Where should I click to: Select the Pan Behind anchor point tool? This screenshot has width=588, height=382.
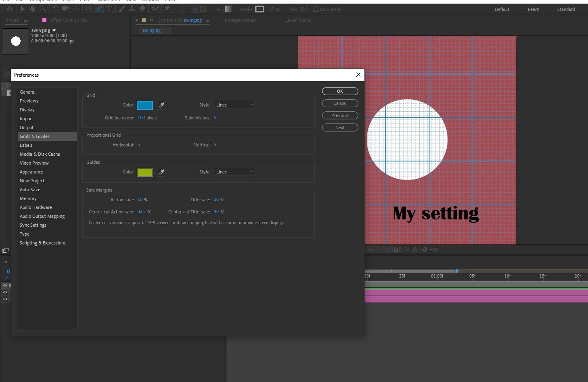[x=76, y=9]
